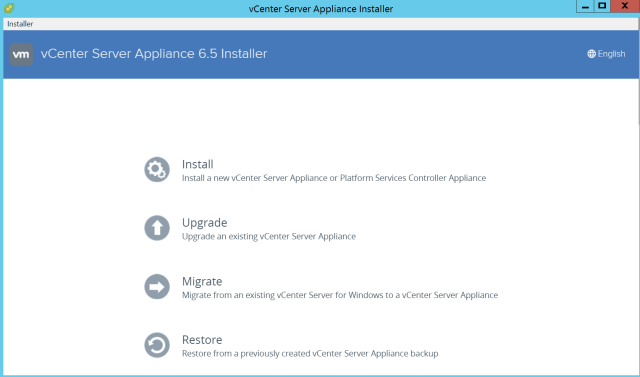Choose the Upgrade option heading
Image resolution: width=640 pixels, height=377 pixels.
tap(204, 223)
